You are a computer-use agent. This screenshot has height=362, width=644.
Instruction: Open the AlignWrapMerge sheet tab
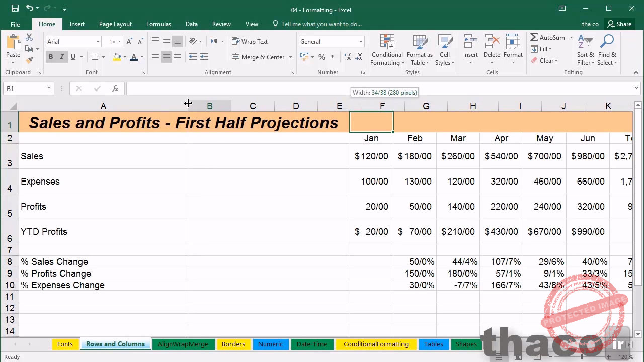tap(183, 344)
